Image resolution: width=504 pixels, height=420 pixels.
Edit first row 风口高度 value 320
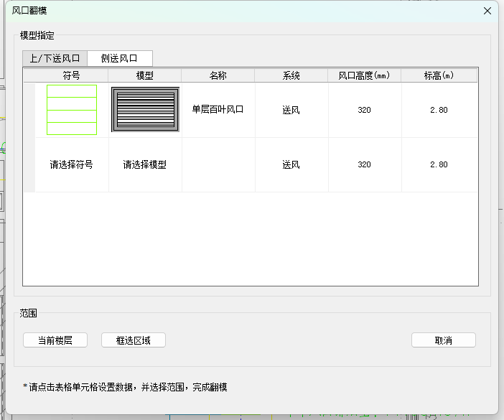click(364, 110)
